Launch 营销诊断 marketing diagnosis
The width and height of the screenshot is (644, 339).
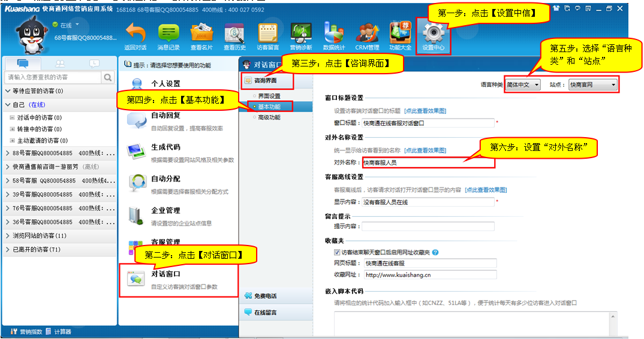pyautogui.click(x=300, y=34)
